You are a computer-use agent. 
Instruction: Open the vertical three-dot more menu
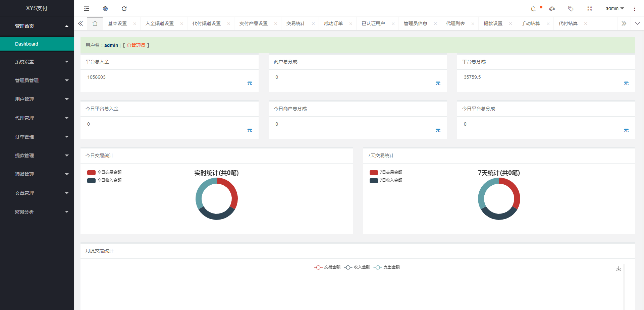tap(635, 9)
